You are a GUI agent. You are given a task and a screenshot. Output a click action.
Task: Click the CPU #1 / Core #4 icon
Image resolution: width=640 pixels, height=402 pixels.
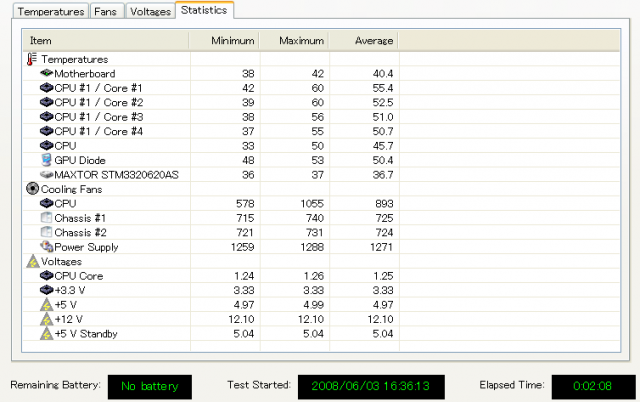47,131
